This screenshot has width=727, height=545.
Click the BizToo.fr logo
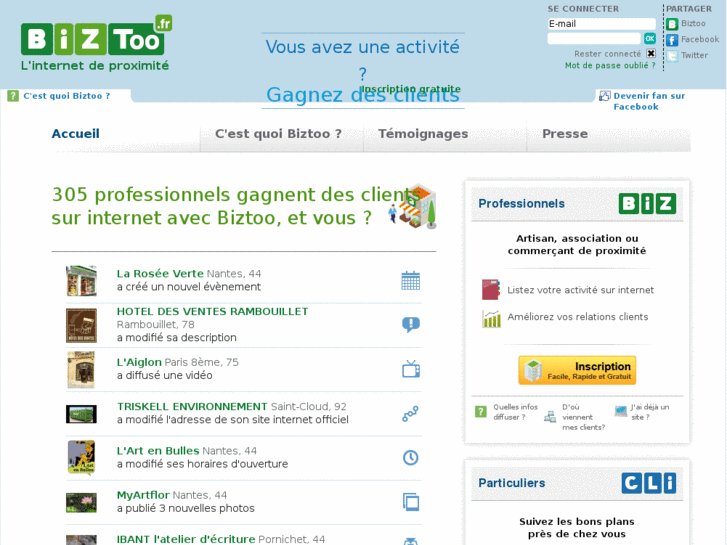tap(96, 43)
